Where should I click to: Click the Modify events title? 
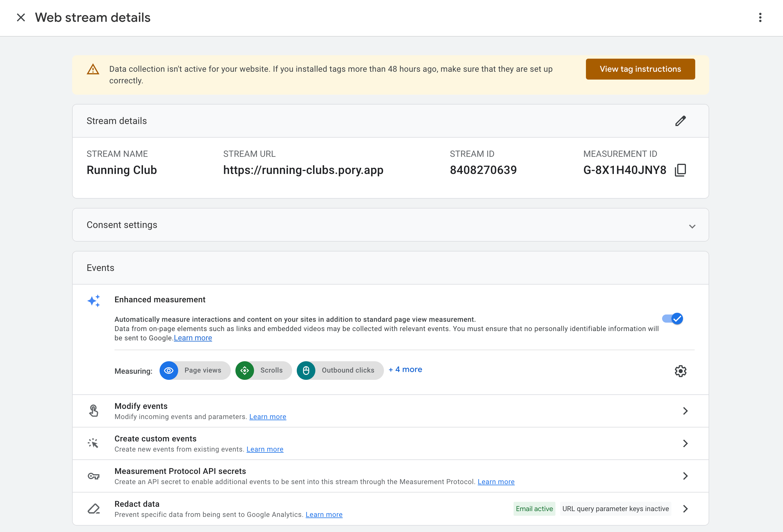[x=141, y=406]
